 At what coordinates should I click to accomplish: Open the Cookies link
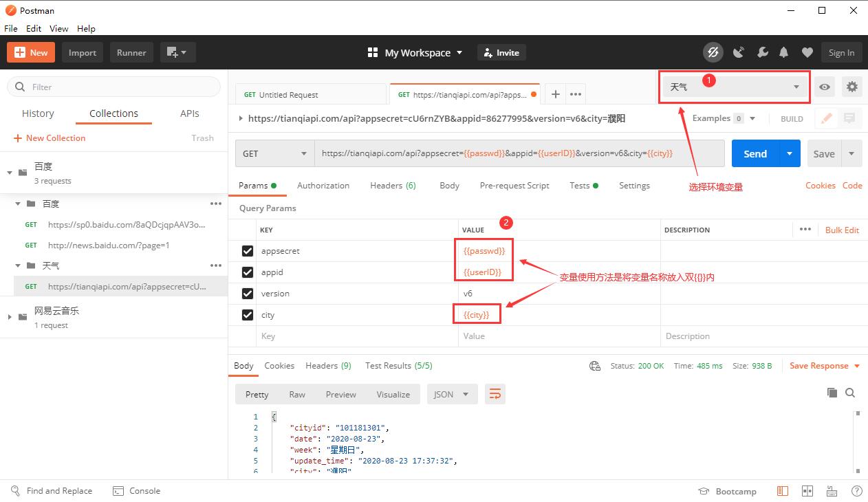pos(821,186)
